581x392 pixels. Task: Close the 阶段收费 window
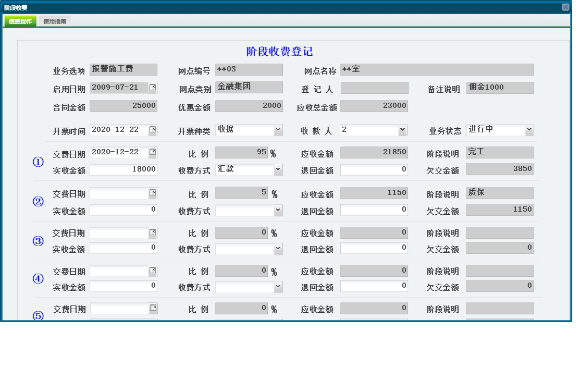point(566,6)
